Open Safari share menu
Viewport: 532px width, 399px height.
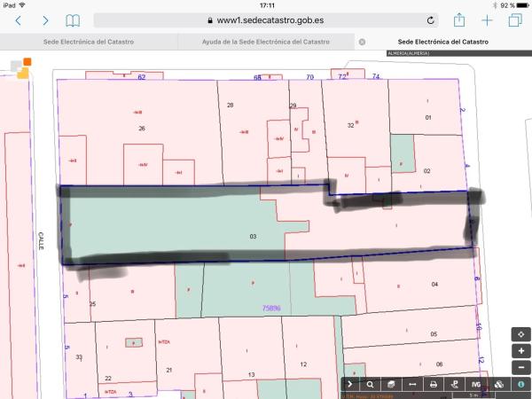coord(459,20)
